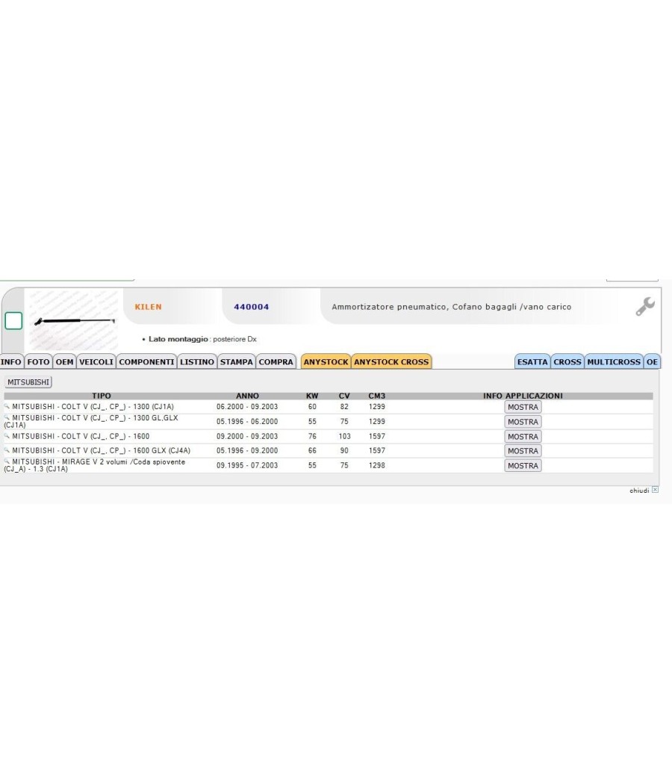Screen dimensions: 672x784
Task: Select the OEM tab
Action: click(64, 361)
